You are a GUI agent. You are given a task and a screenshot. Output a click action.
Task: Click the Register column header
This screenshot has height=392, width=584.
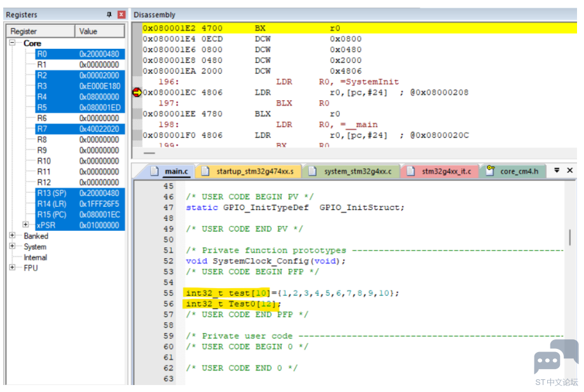pos(41,31)
